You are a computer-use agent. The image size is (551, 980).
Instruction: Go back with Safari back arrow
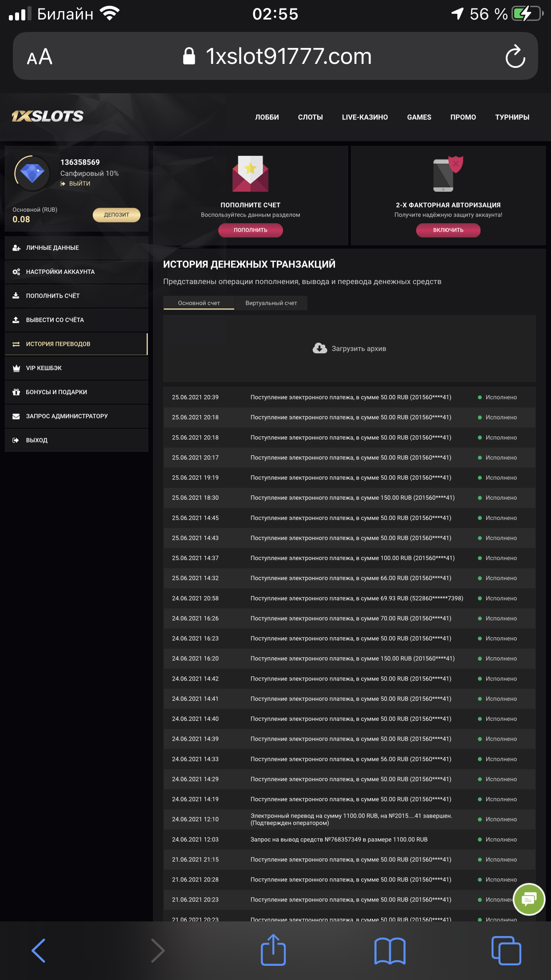click(x=39, y=950)
